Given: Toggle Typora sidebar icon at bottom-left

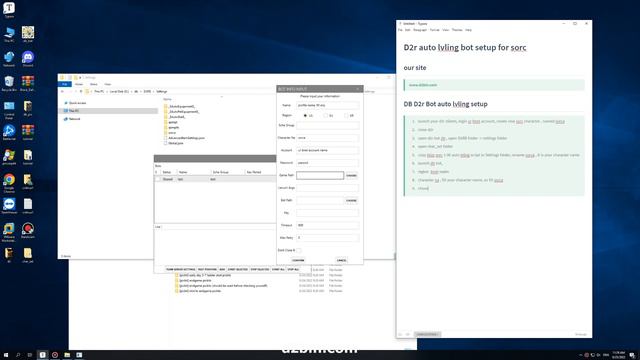Looking at the screenshot, I should tap(400, 334).
